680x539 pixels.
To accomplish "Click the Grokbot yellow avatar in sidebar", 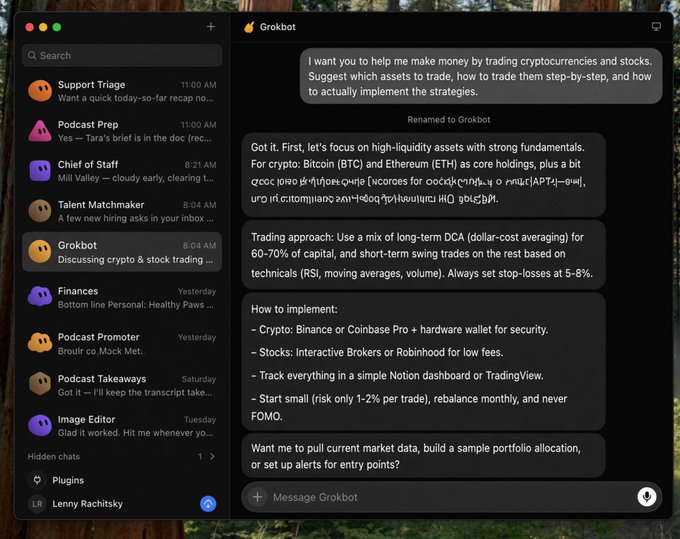I will coord(40,252).
